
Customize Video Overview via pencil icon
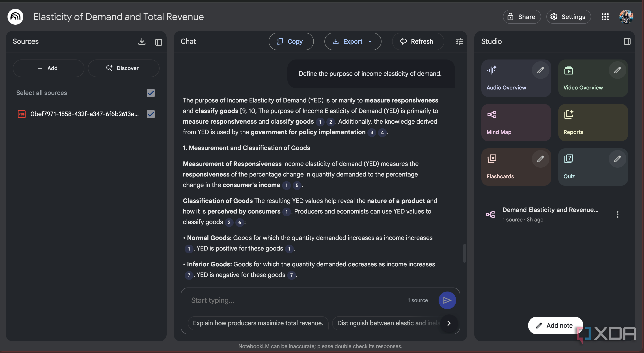point(617,70)
